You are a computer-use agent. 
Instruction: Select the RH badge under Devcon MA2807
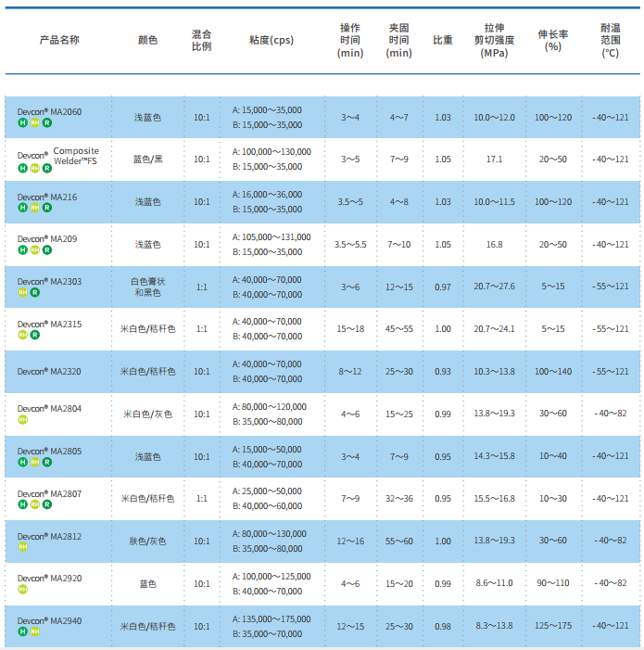35,504
